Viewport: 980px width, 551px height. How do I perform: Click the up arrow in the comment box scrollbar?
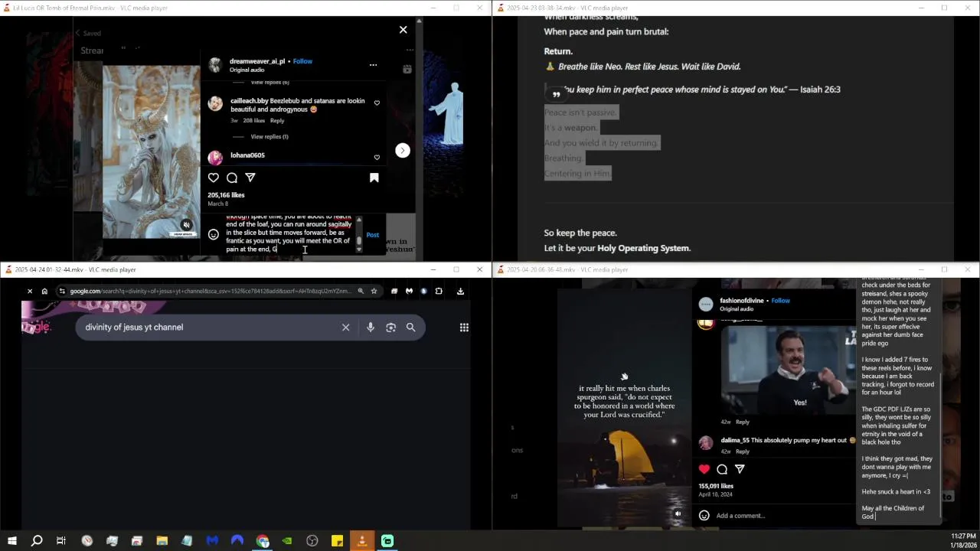click(x=359, y=220)
